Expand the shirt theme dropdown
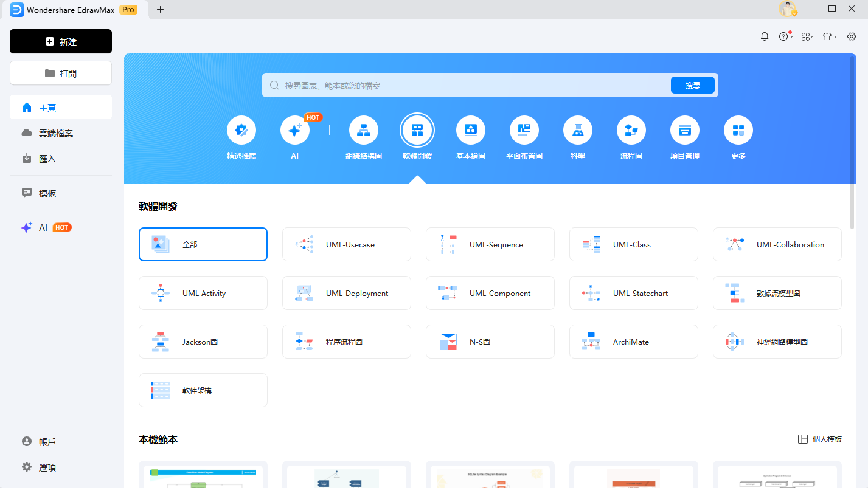Viewport: 868px width, 488px height. coord(830,36)
